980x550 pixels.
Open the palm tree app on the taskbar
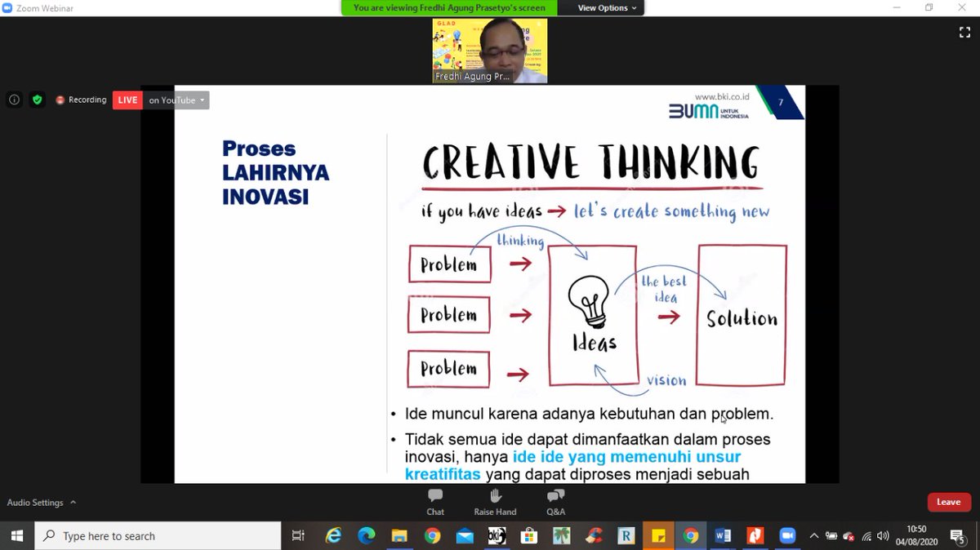click(561, 535)
